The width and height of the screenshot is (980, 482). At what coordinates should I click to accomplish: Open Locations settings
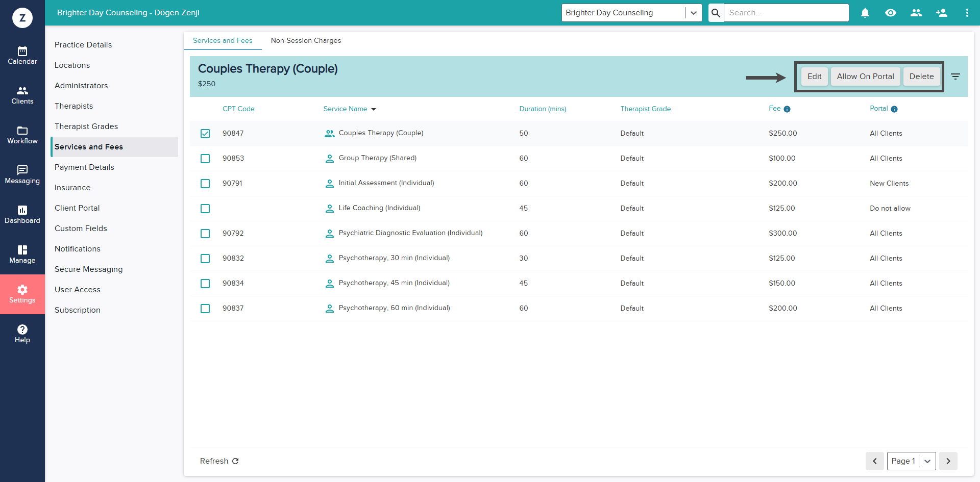pyautogui.click(x=72, y=65)
